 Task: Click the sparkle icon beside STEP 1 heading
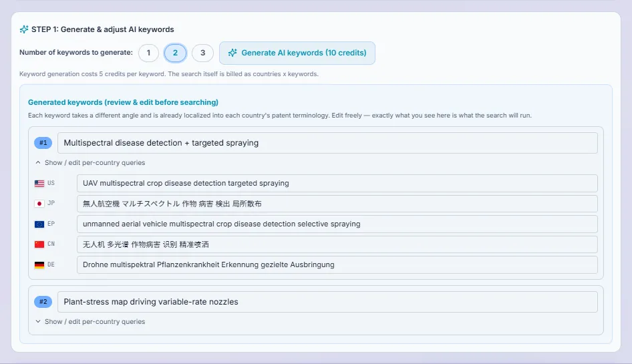click(x=24, y=29)
